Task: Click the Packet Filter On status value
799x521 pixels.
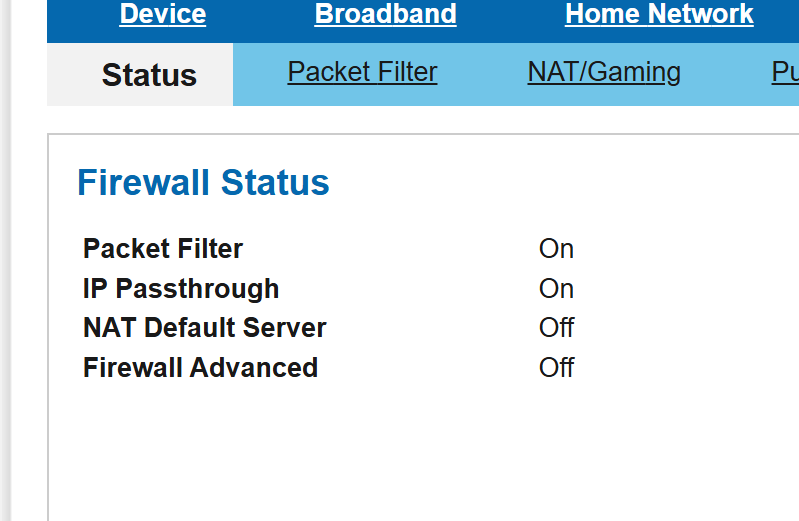Action: (x=556, y=248)
